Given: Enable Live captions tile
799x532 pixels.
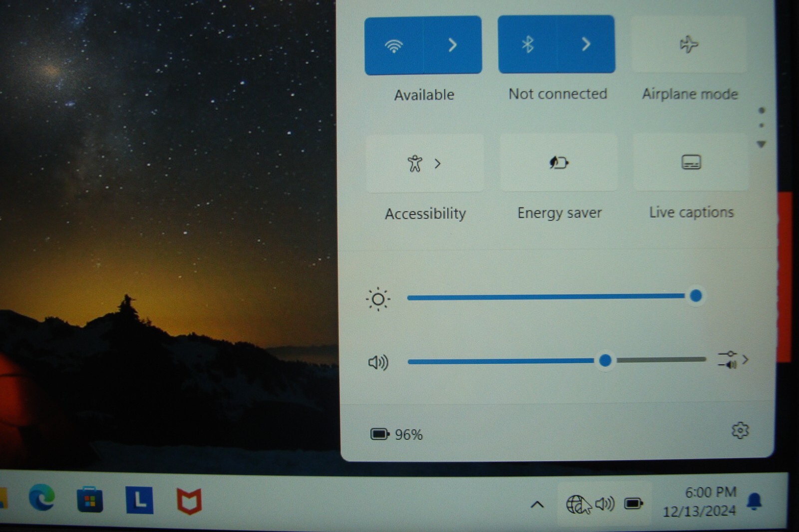Looking at the screenshot, I should coord(691,162).
